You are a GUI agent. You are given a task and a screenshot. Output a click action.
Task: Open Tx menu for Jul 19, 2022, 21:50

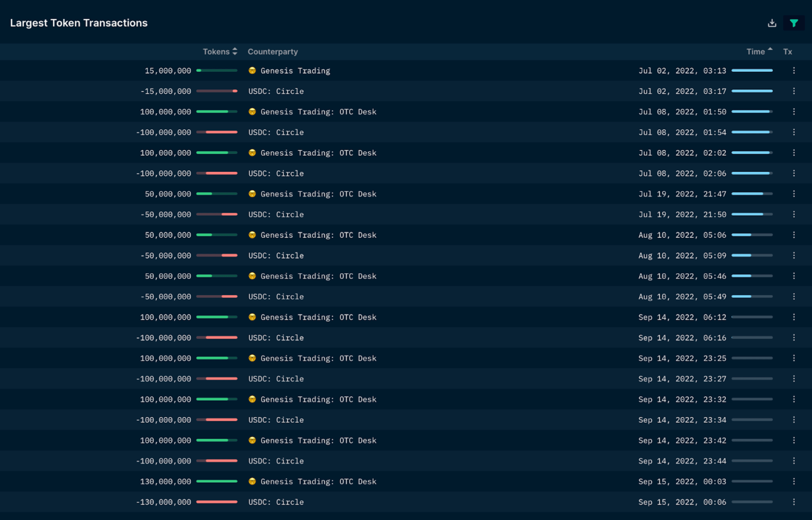click(x=794, y=214)
